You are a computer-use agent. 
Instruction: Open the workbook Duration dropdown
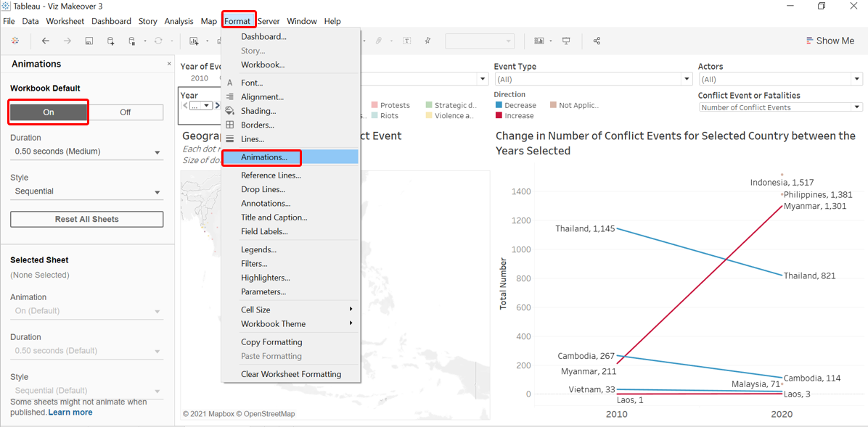tap(86, 152)
